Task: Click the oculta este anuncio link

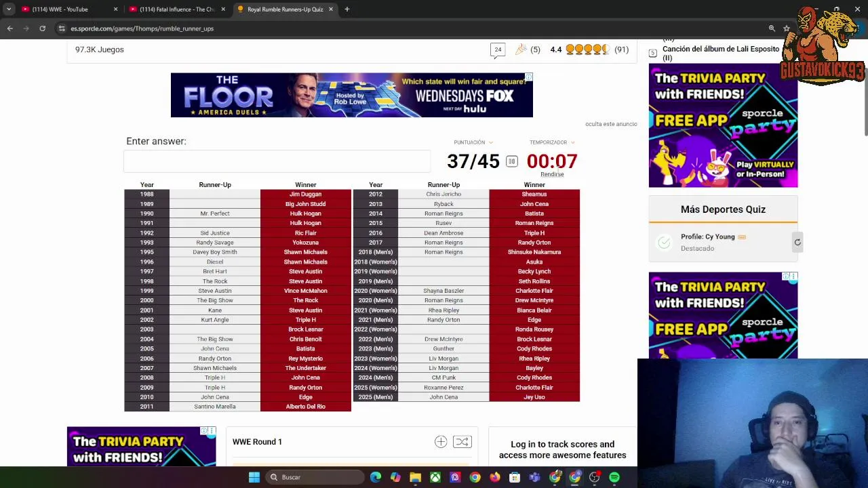Action: [x=611, y=124]
